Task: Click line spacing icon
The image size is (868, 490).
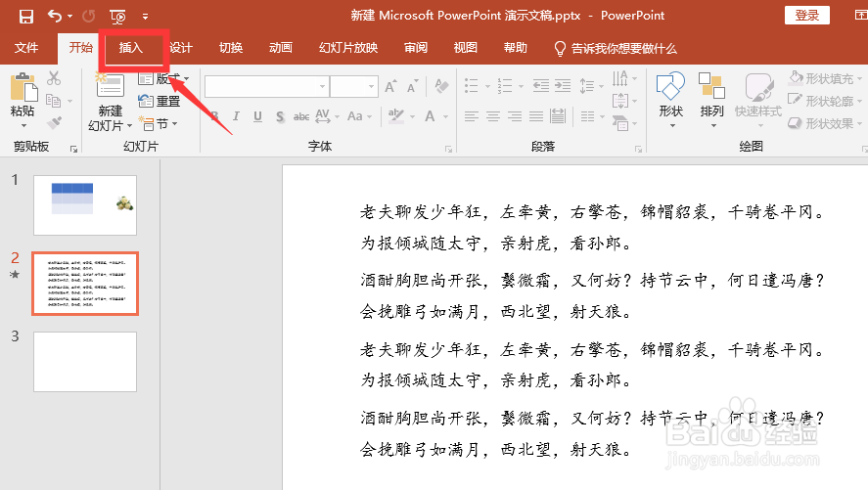Action: (x=587, y=86)
